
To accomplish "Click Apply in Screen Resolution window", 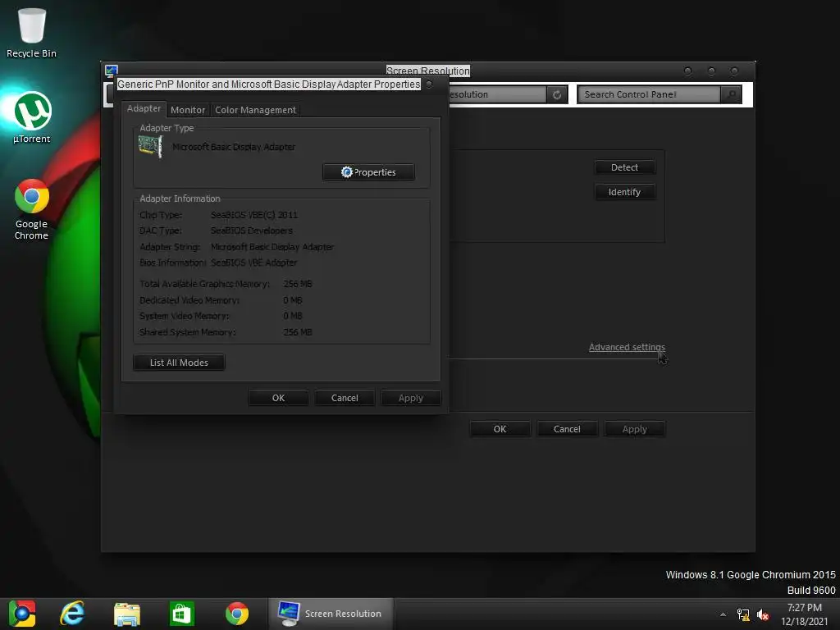I will pyautogui.click(x=635, y=429).
